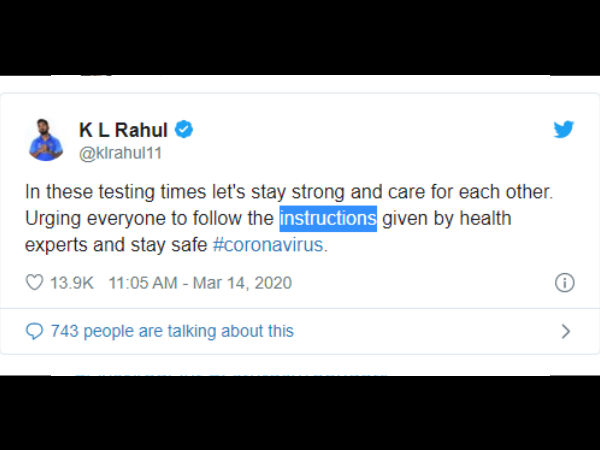Click the heart like icon

point(34,283)
